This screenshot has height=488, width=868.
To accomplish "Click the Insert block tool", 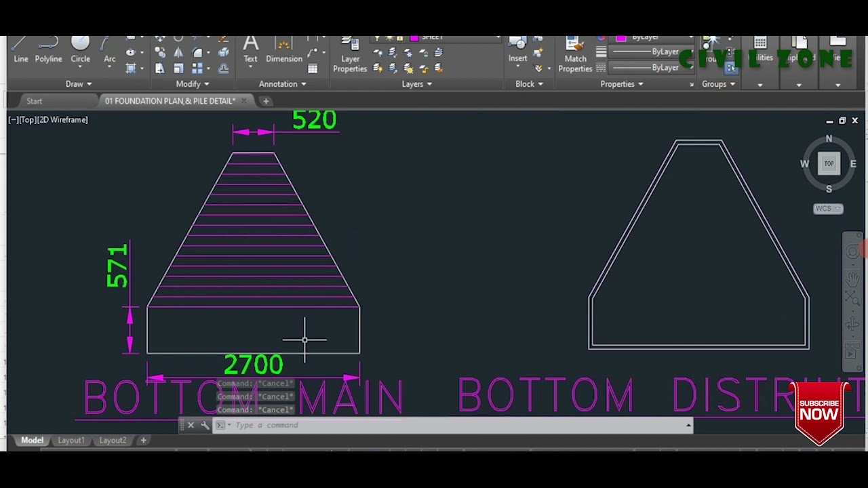I will pos(517,51).
